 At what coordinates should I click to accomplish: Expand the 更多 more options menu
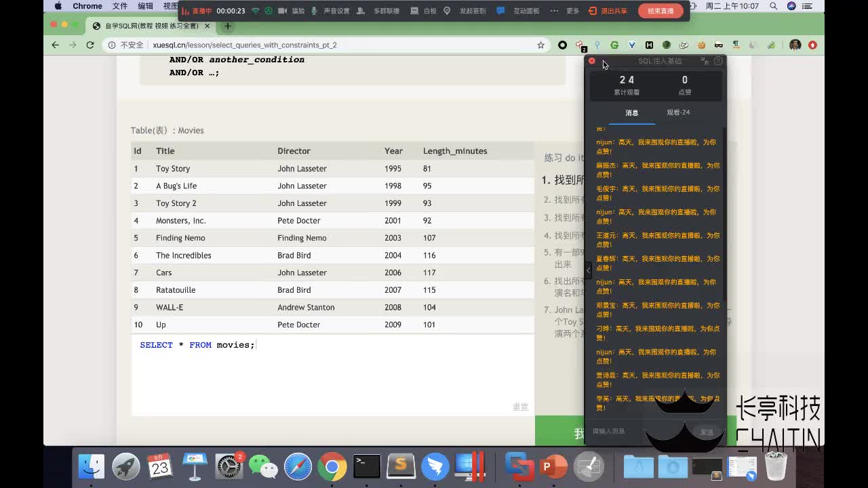566,11
